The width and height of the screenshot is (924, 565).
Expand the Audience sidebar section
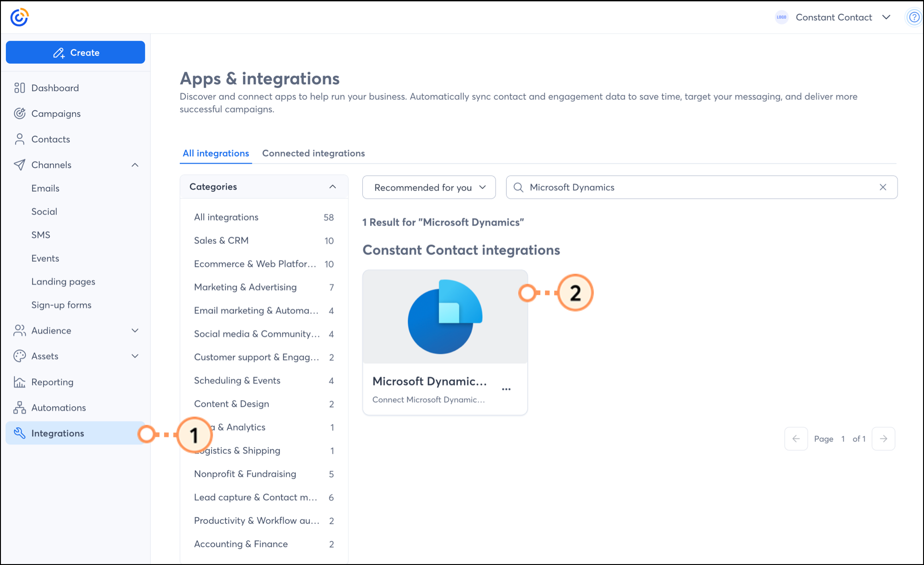tap(135, 330)
